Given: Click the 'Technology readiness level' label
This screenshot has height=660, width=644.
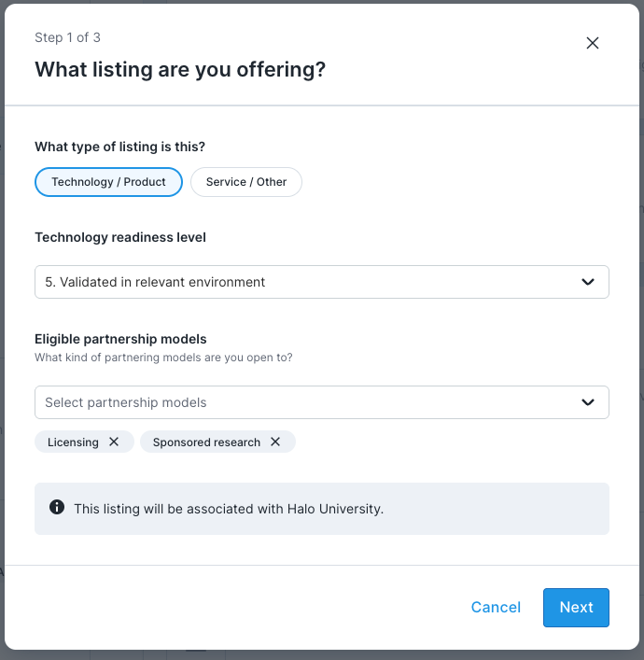Looking at the screenshot, I should 120,237.
